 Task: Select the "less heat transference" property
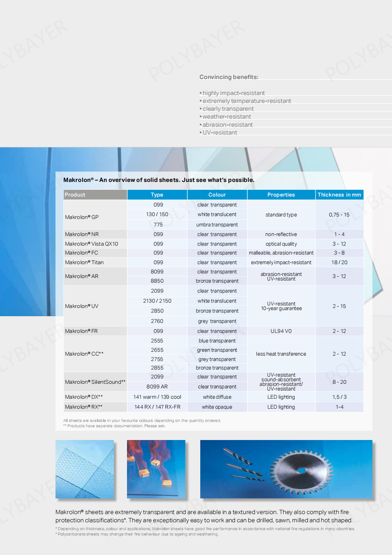click(281, 354)
